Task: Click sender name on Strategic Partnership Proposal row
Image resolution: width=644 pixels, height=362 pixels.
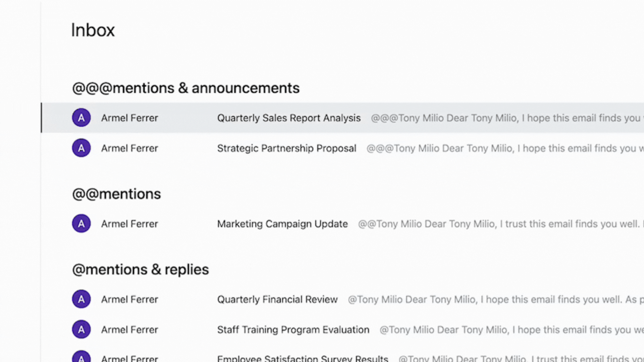Action: point(129,148)
